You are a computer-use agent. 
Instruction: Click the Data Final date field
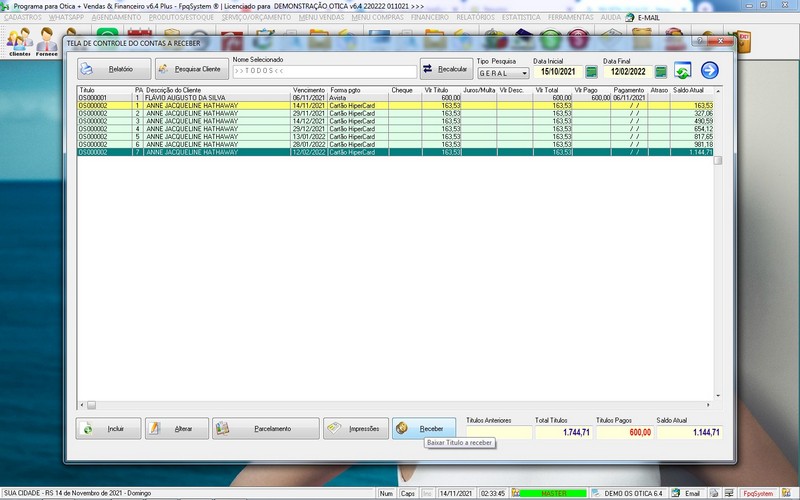(x=628, y=71)
